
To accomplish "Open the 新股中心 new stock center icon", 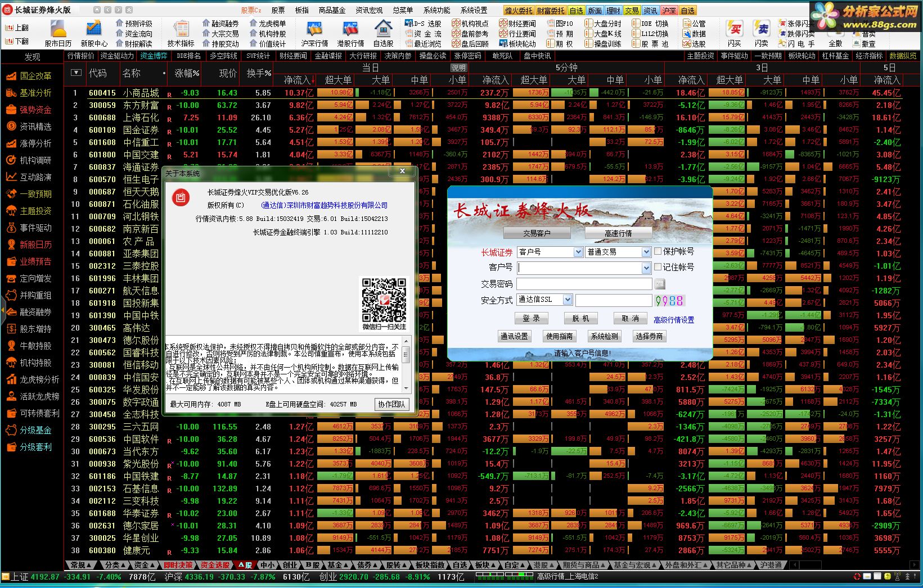I will click(x=94, y=33).
